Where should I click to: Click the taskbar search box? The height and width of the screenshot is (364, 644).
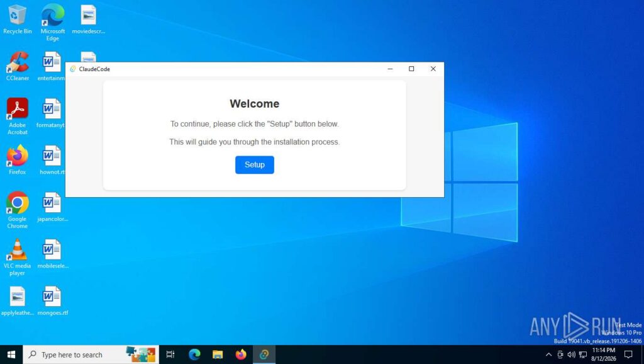(91, 355)
